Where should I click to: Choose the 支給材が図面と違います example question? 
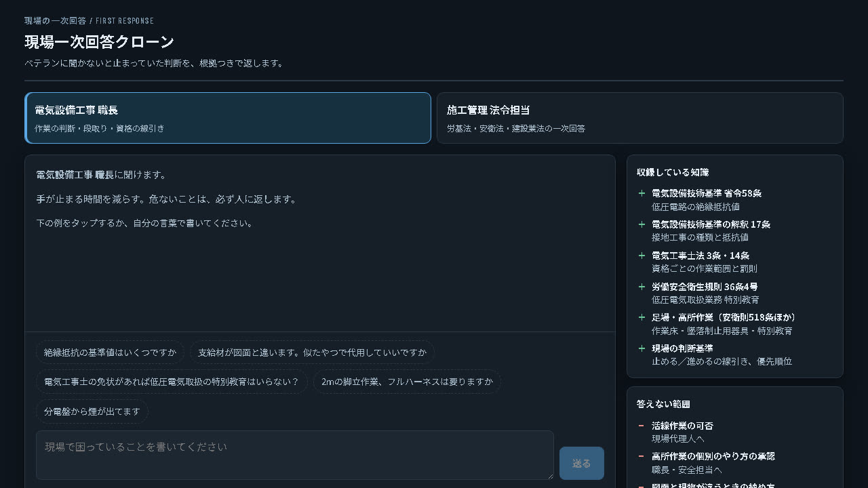coord(312,352)
